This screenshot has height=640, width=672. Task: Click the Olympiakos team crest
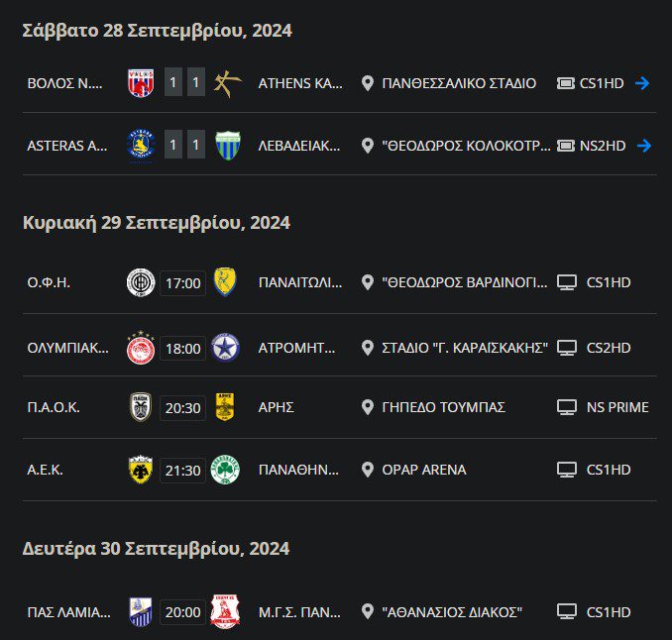(141, 346)
